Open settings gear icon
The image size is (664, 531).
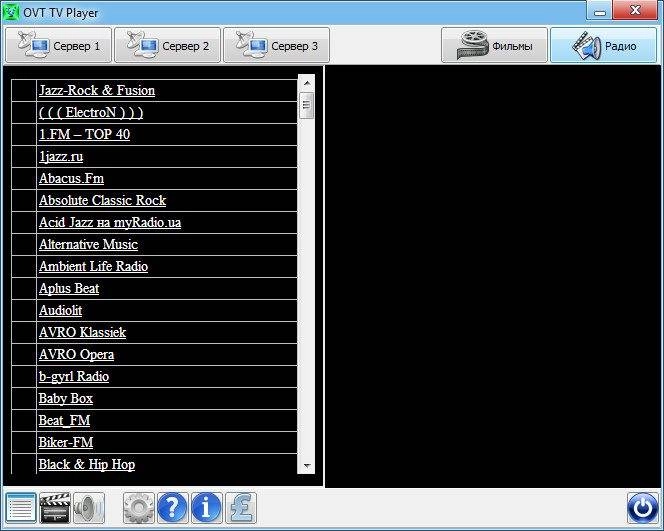tap(138, 508)
